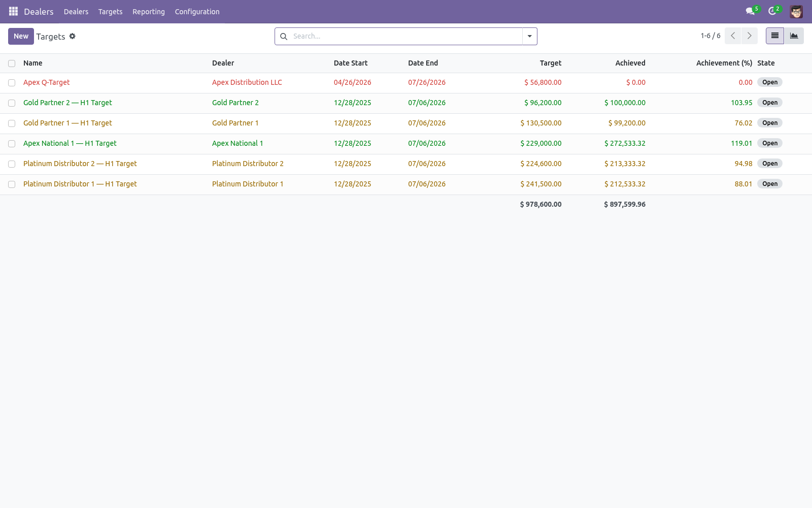Open Gold Partner 2 — H1 Target
The image size is (812, 508).
point(67,103)
